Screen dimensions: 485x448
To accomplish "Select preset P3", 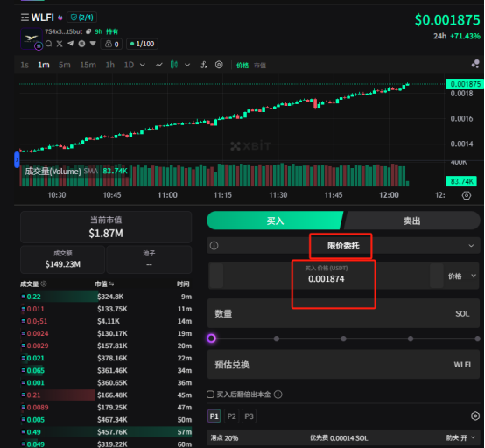I will [x=249, y=416].
